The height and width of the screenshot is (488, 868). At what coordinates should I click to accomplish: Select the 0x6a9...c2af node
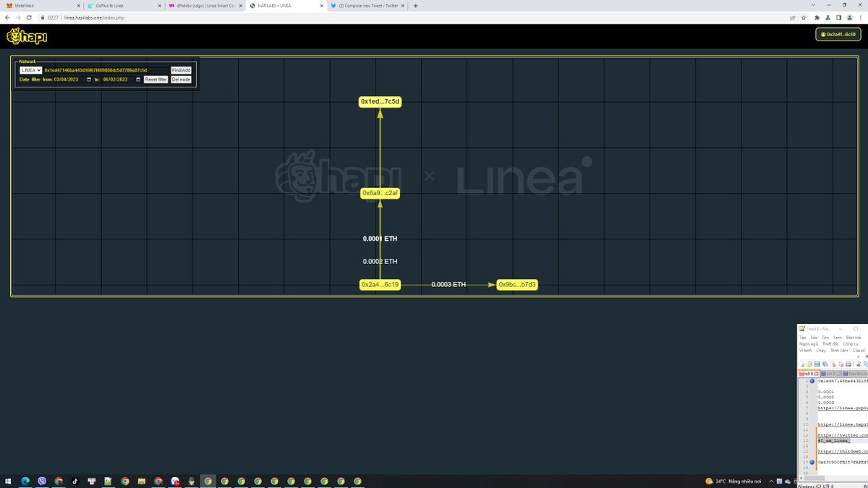pyautogui.click(x=380, y=193)
